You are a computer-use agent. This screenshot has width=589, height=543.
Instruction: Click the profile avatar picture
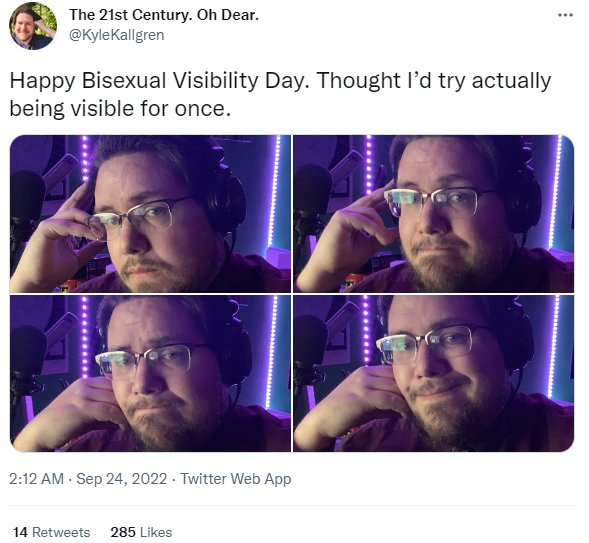(33, 26)
